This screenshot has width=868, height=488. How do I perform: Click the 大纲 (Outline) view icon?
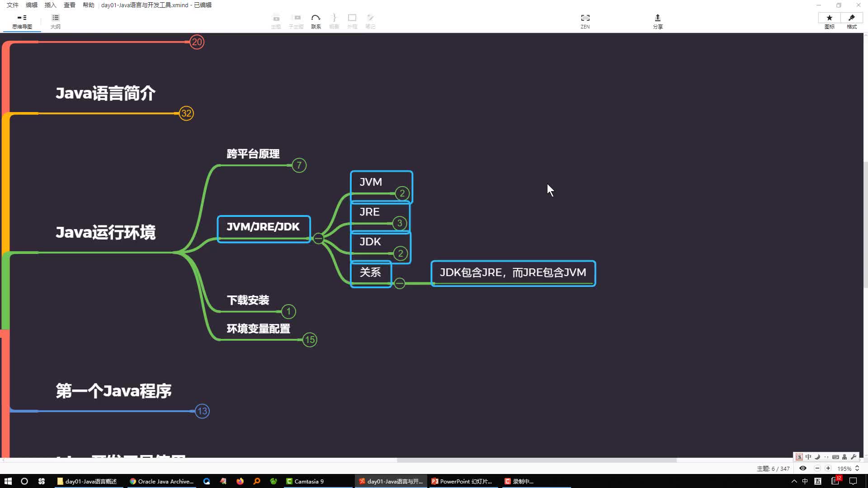[x=55, y=21]
